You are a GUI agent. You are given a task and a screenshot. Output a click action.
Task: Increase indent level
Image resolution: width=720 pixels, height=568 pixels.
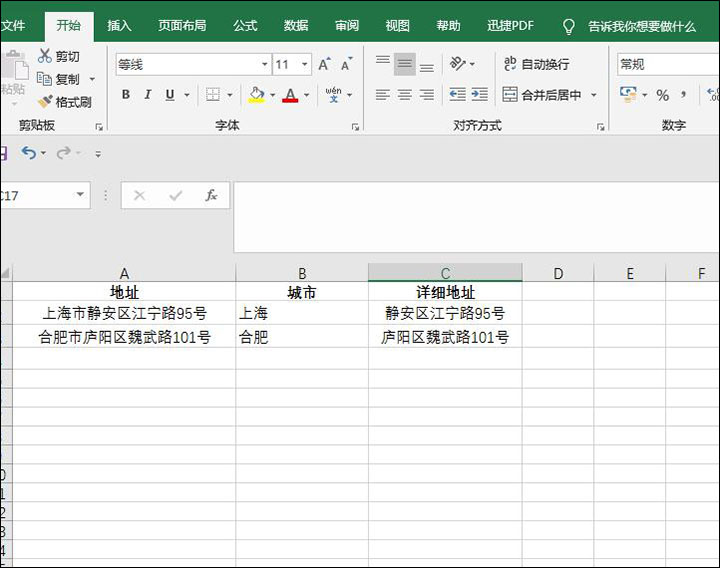pos(479,95)
